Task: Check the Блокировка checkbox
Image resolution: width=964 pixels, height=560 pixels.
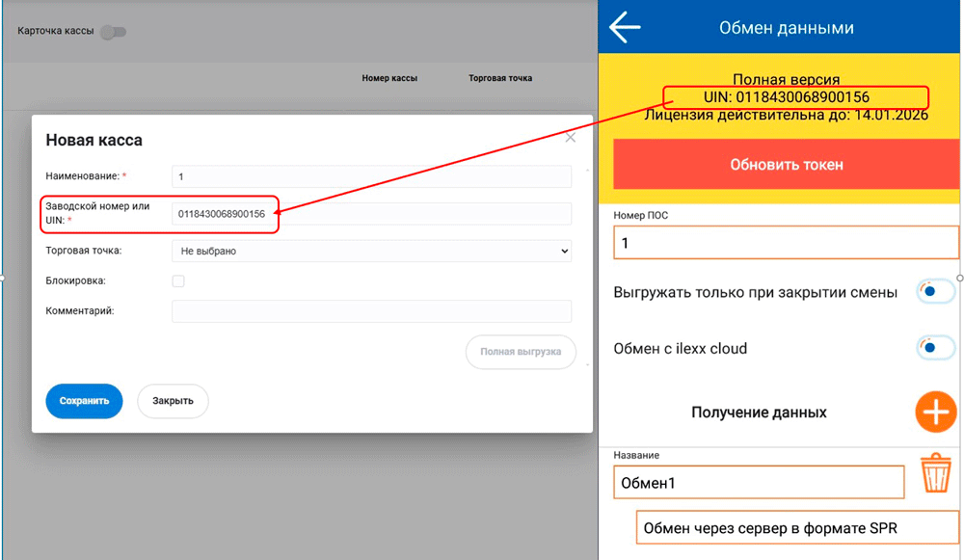Action: (178, 281)
